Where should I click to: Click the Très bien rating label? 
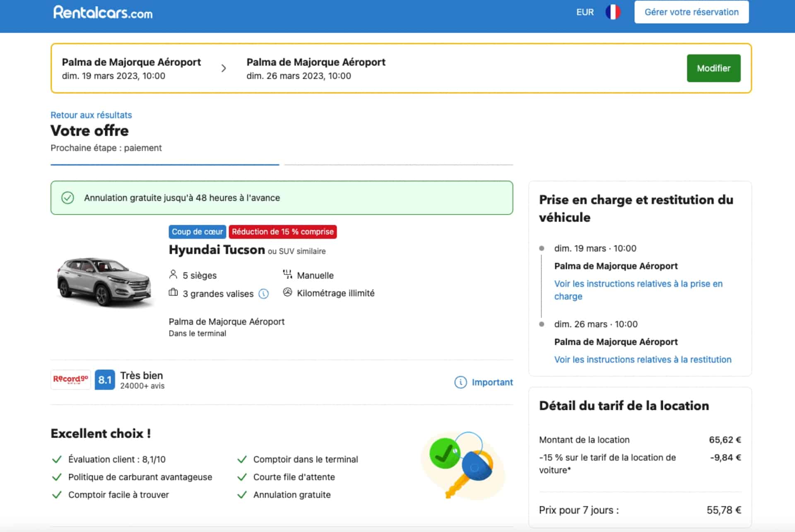tap(142, 376)
